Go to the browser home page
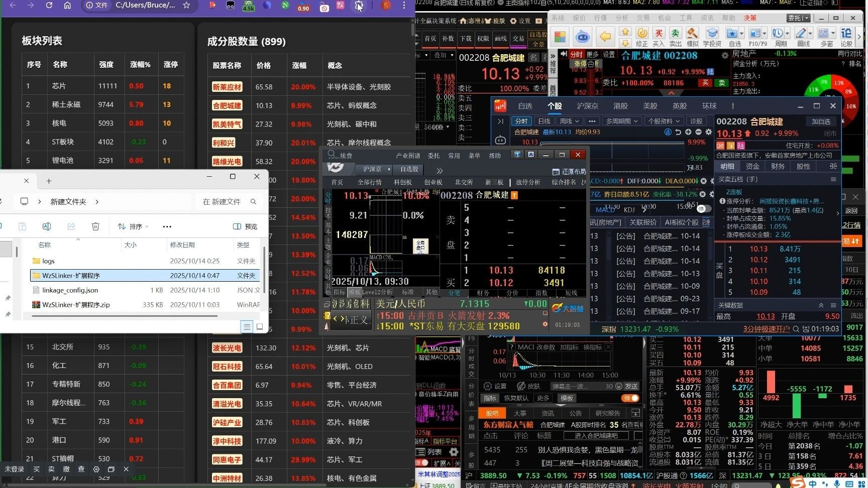This screenshot has height=488, width=868. pos(67,5)
